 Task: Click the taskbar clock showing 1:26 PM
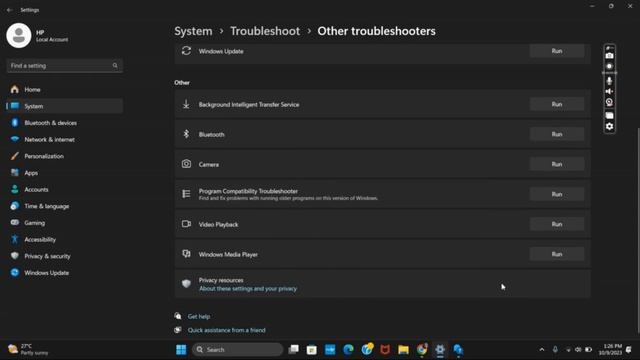[x=610, y=349]
